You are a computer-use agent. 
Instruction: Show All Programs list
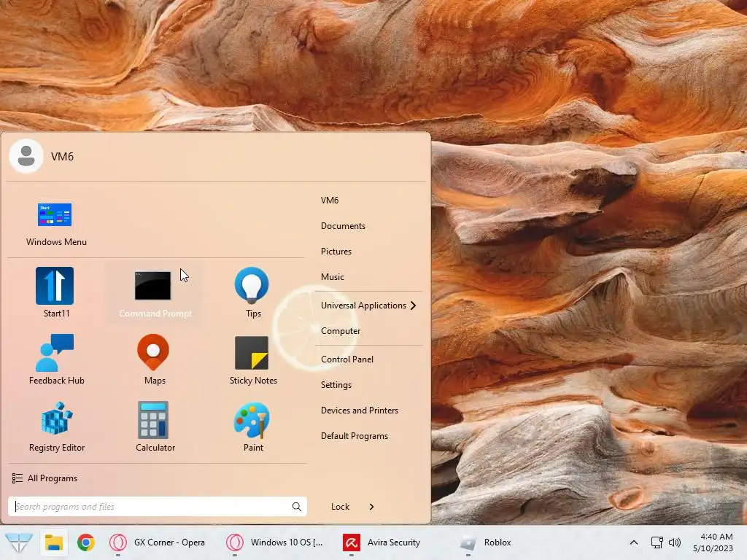pyautogui.click(x=44, y=478)
